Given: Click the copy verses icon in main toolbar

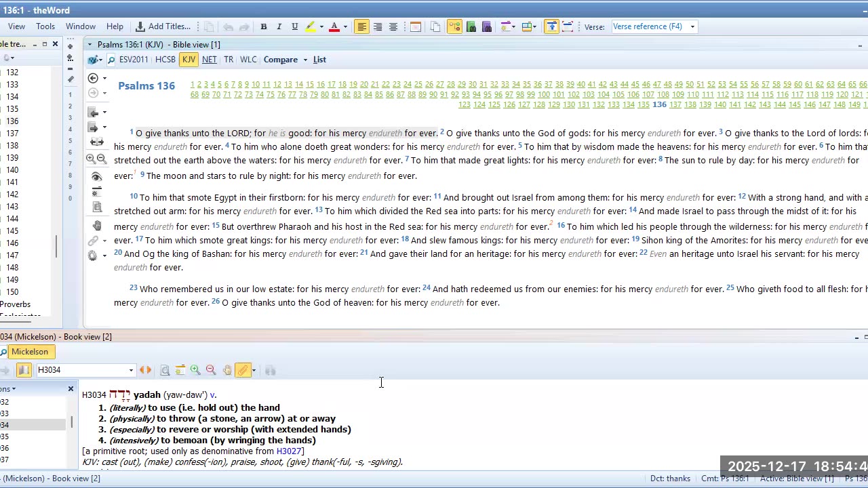Looking at the screenshot, I should 435,26.
